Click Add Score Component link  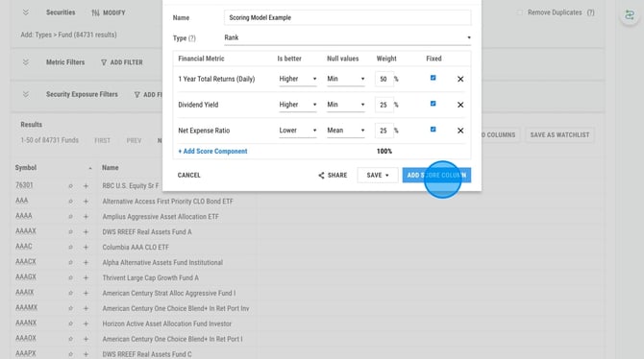click(212, 152)
